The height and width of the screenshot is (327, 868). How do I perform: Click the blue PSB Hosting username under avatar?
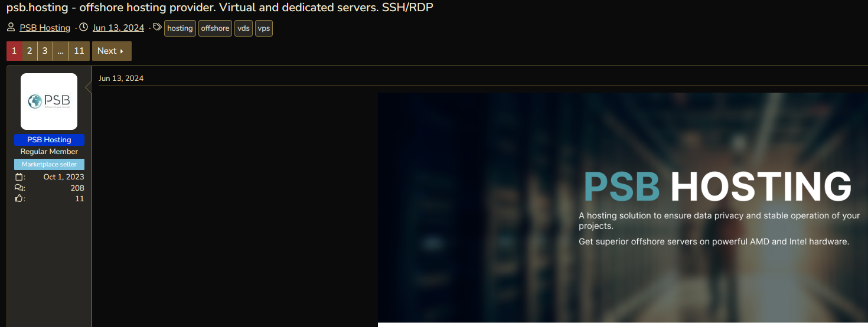(49, 140)
